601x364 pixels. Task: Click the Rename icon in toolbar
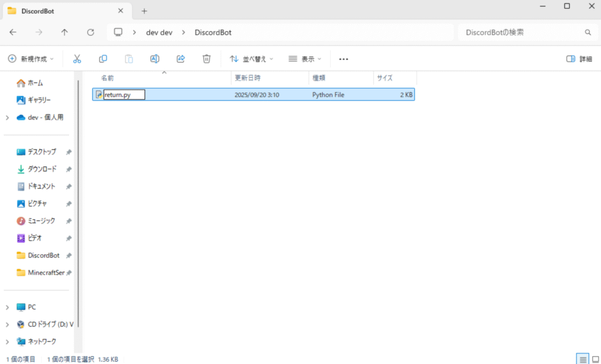pyautogui.click(x=154, y=59)
